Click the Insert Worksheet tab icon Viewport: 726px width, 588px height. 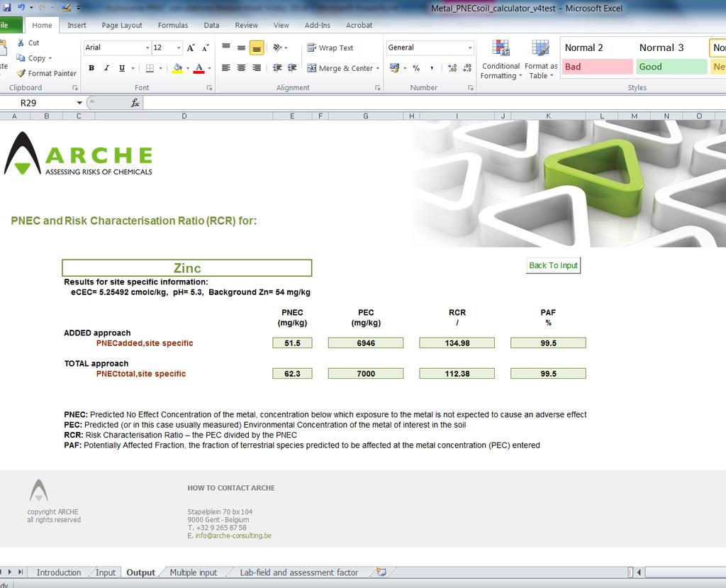[x=381, y=572]
